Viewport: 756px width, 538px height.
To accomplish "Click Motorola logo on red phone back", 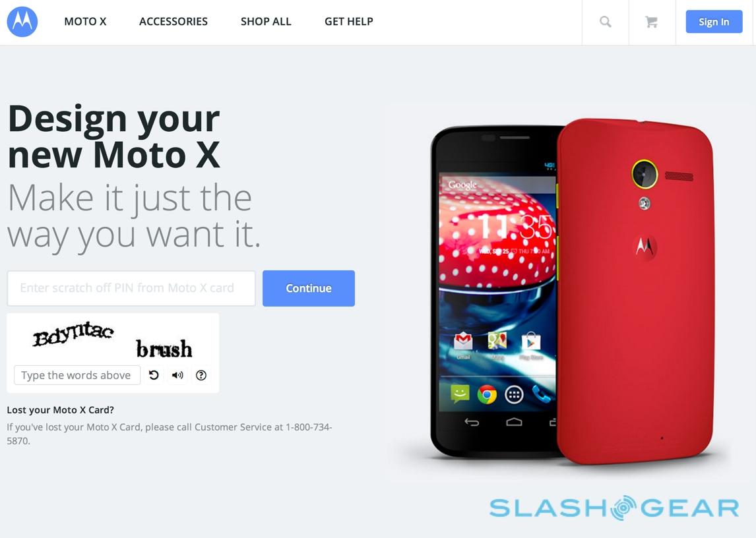I will (644, 247).
